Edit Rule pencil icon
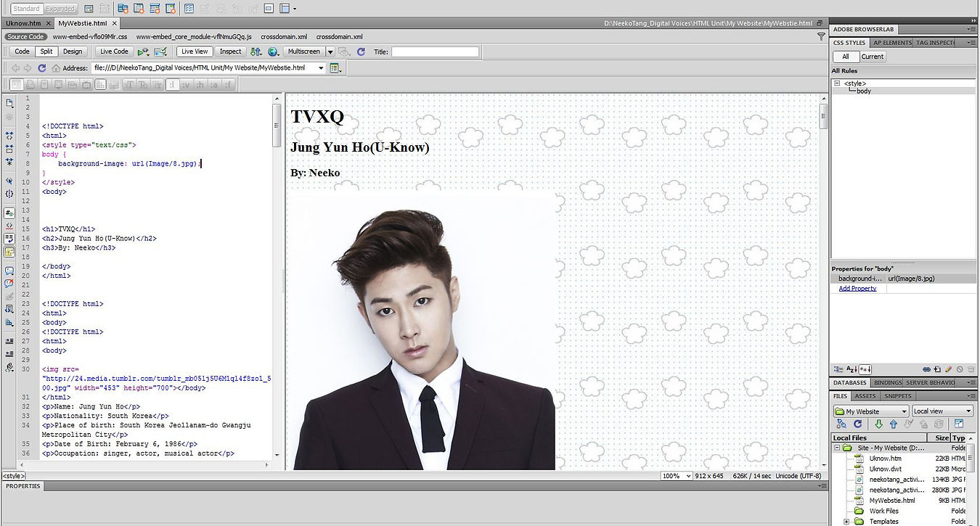 click(x=948, y=370)
